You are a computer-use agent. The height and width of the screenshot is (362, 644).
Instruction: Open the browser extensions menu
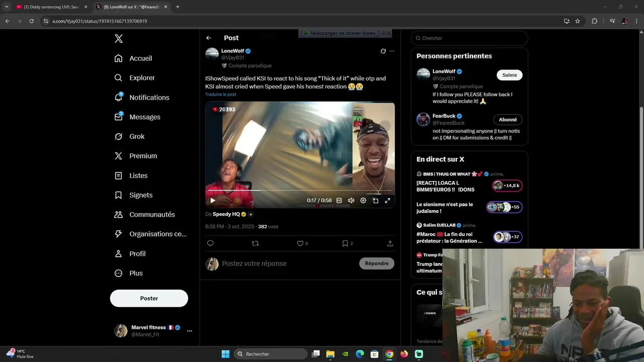coord(594,21)
